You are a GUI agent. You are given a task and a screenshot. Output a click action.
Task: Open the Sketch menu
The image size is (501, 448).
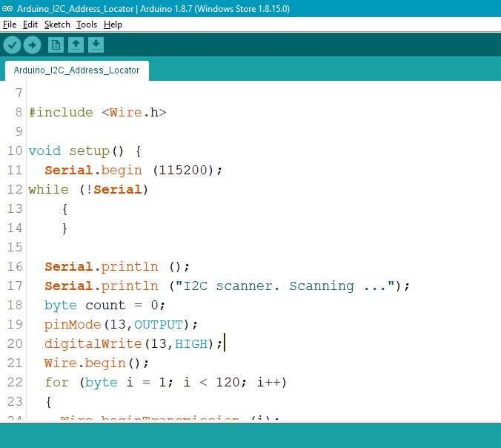(57, 24)
